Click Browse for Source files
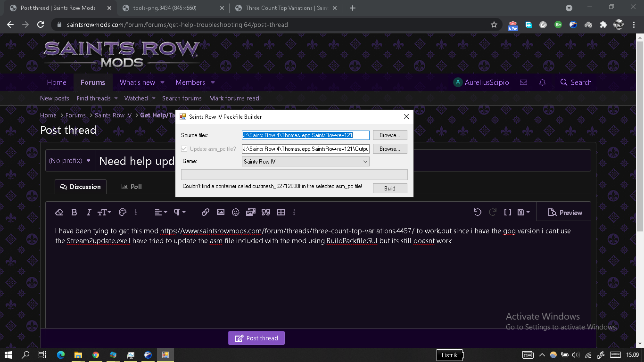Screen dimensions: 644x362 (x=390, y=135)
